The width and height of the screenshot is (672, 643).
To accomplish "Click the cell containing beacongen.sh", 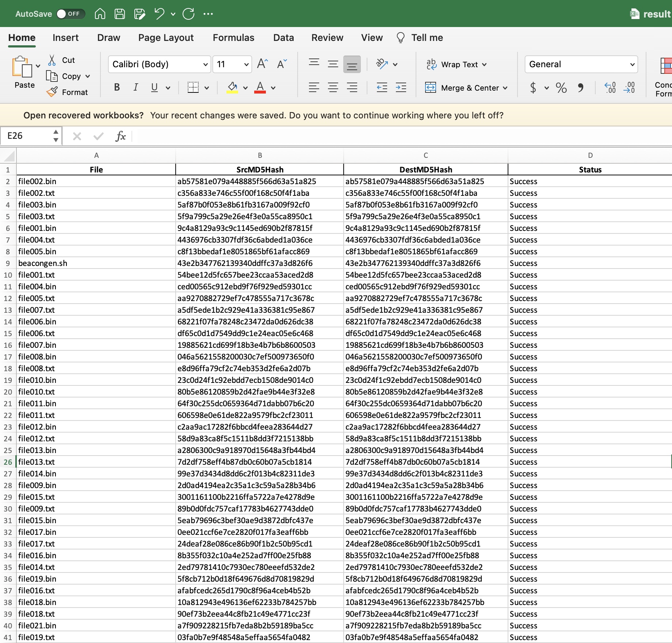I will (x=96, y=263).
